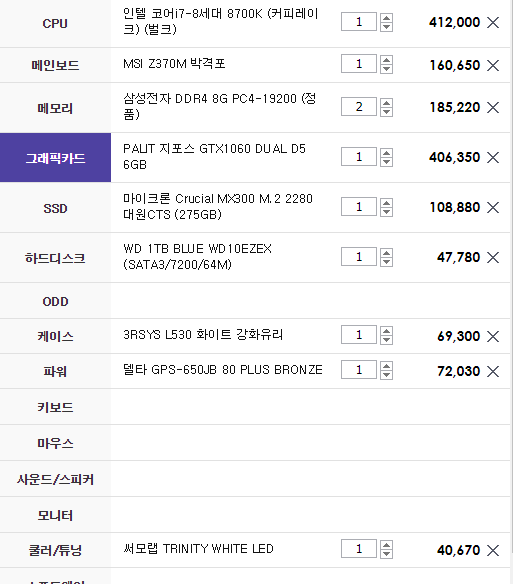Increase graphics card quantity by one

click(x=386, y=153)
